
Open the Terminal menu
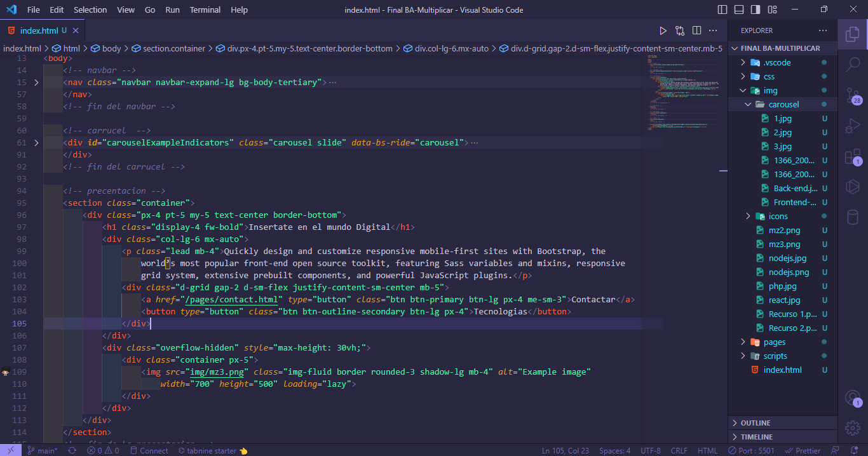(205, 10)
